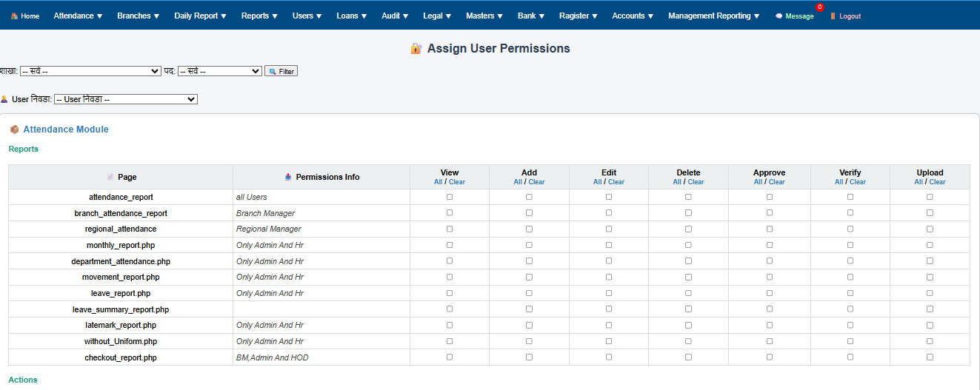
Task: Enable View checkbox for attendance_report
Action: tap(450, 198)
